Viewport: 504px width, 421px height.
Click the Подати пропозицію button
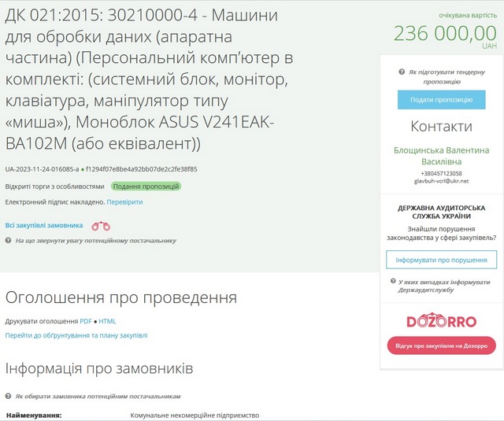[441, 100]
